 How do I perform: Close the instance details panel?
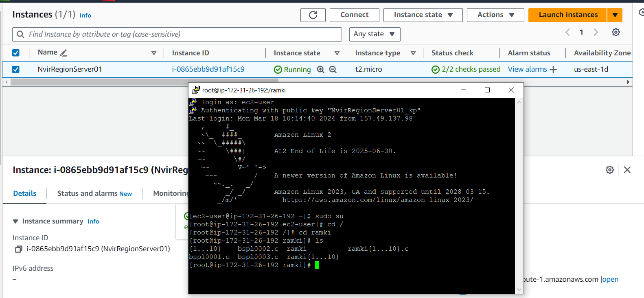627,170
